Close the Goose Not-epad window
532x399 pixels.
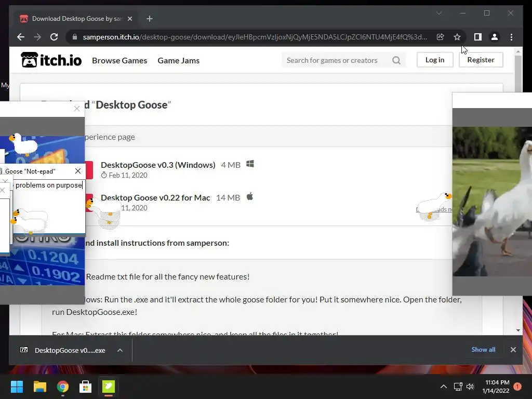78,171
